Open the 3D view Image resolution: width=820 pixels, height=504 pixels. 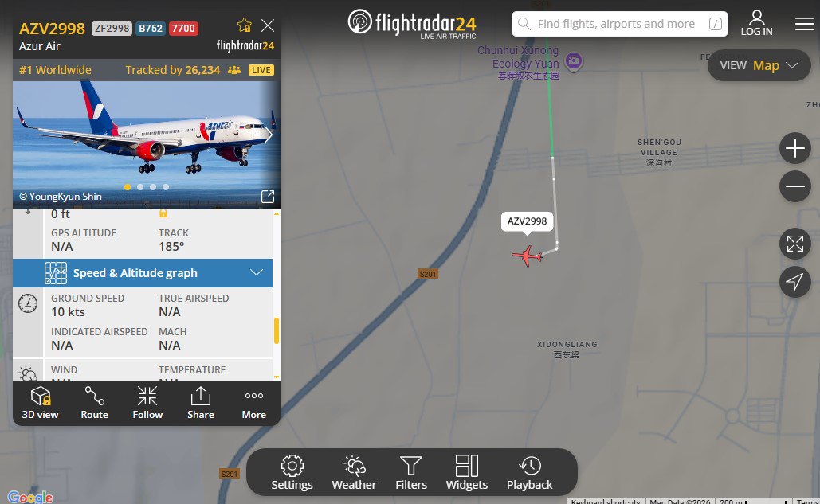[x=41, y=403]
